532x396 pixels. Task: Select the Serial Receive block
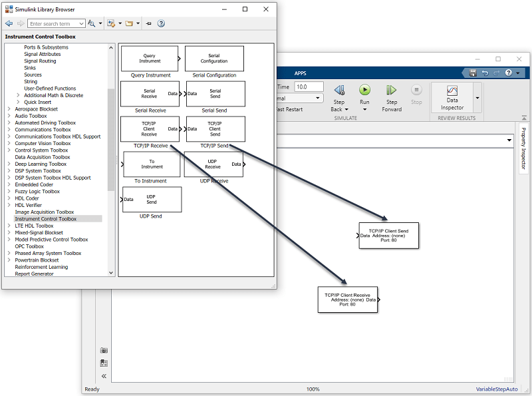(150, 94)
